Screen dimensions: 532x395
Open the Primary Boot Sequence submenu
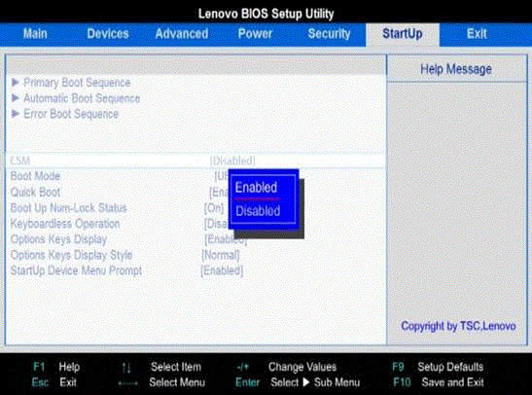click(77, 83)
